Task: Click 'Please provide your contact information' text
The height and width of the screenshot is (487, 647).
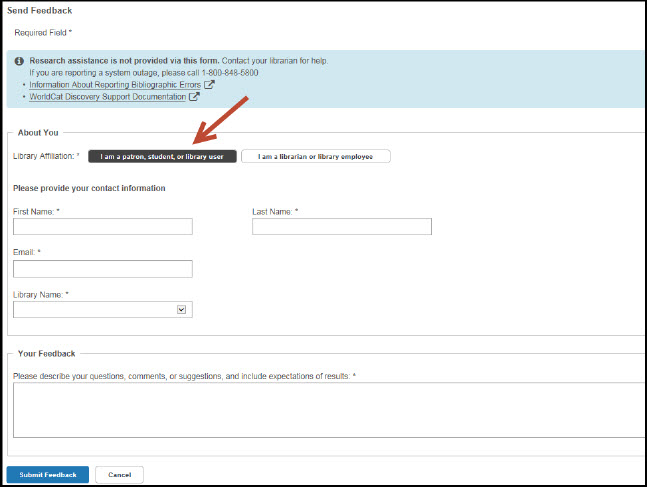Action: (x=89, y=188)
